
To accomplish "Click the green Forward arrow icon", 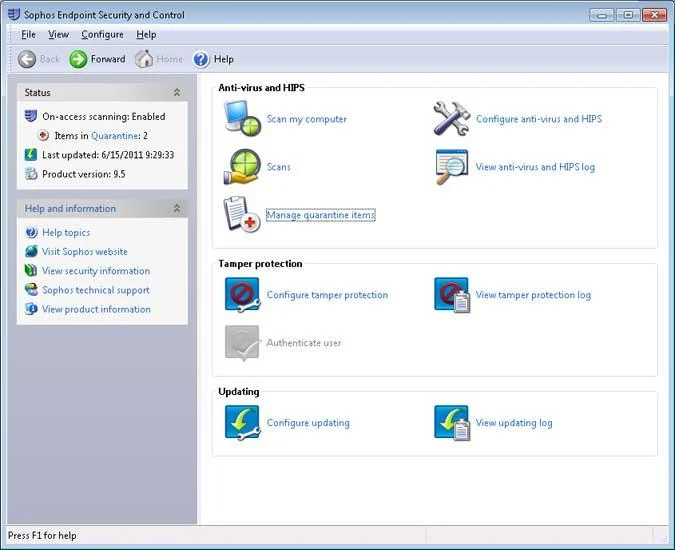I will click(78, 59).
